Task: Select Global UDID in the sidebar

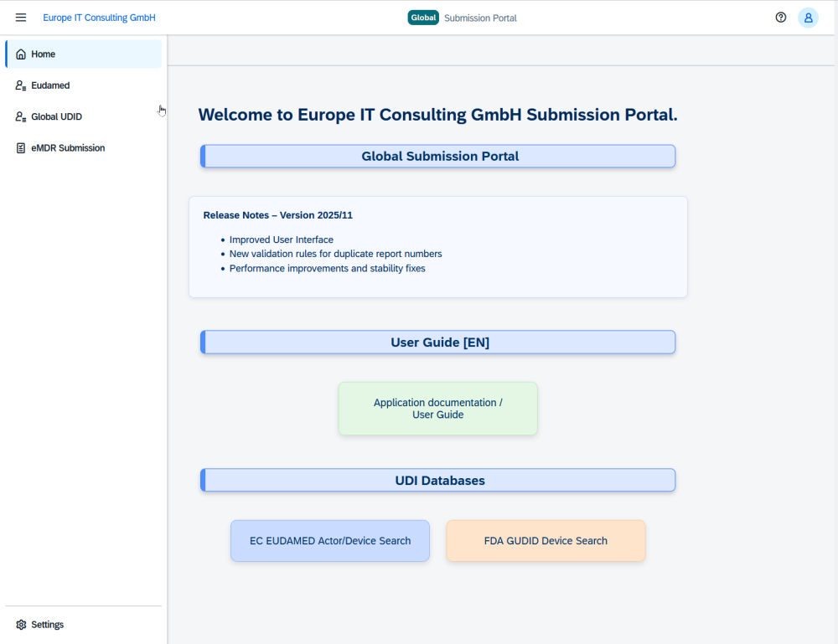Action: click(54, 116)
